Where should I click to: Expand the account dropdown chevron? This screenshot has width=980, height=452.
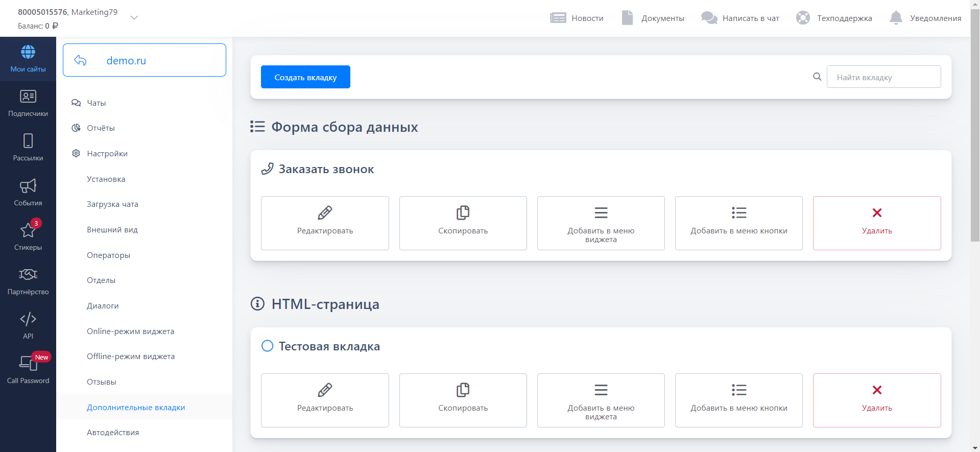tap(134, 18)
